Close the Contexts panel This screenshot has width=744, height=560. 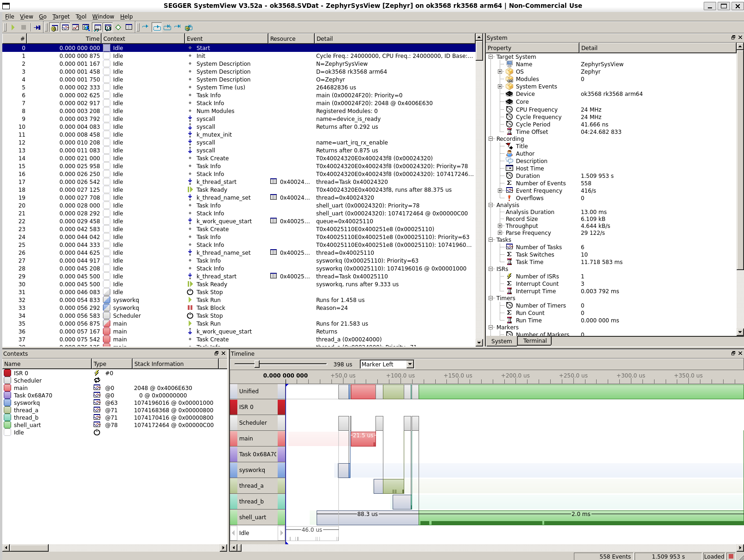coord(223,353)
